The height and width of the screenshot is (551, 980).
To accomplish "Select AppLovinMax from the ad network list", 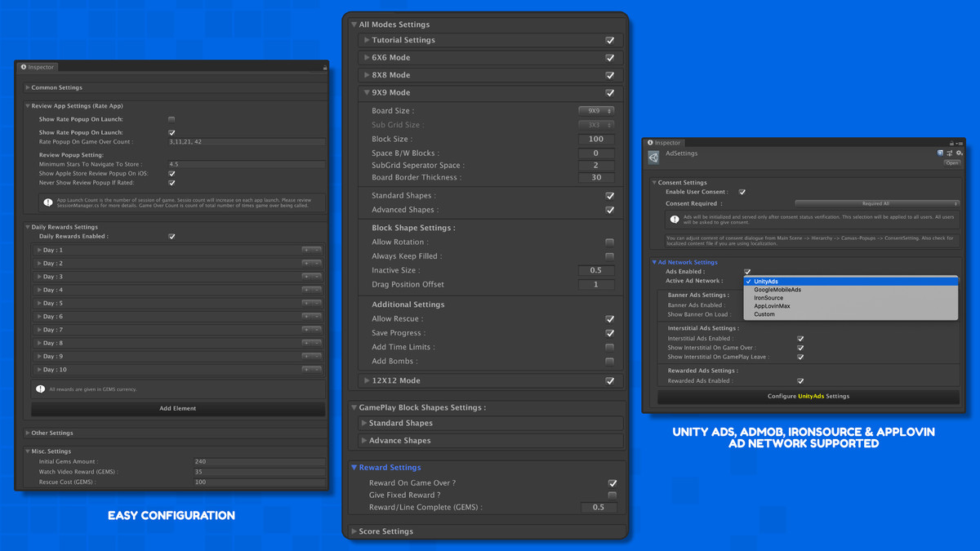I will click(850, 306).
